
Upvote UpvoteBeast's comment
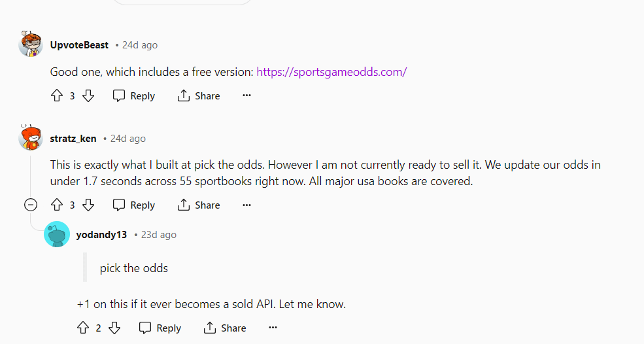[x=57, y=96]
